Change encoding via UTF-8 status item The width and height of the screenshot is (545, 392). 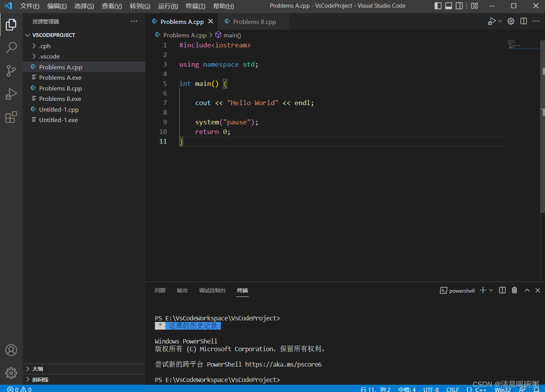431,389
